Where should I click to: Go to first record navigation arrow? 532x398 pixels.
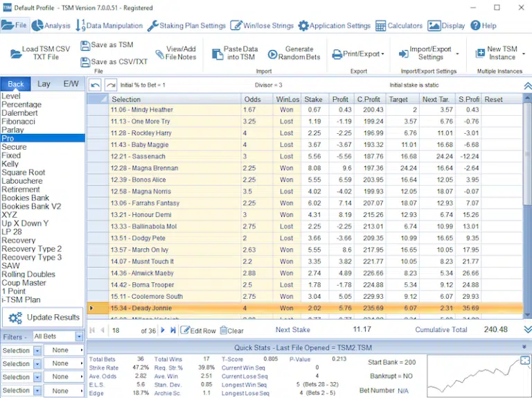92,330
